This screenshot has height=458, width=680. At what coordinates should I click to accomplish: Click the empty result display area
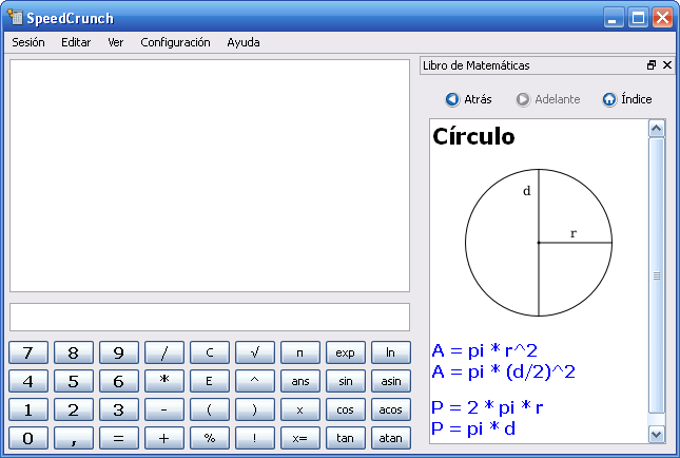tap(209, 176)
